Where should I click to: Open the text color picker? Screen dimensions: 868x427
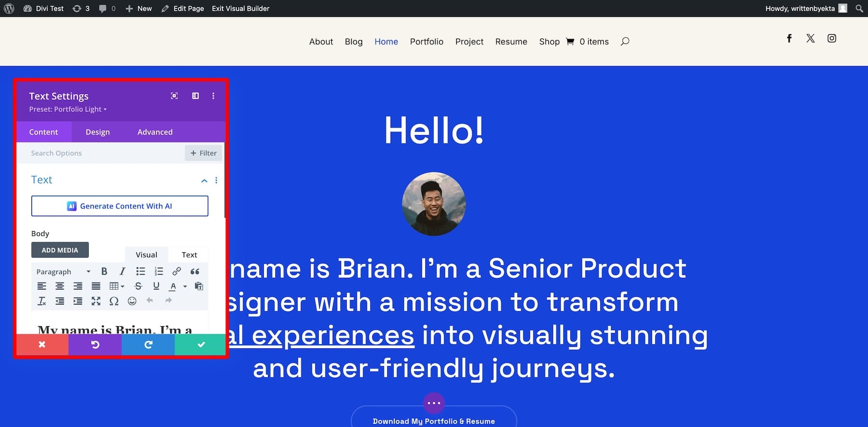(x=173, y=286)
